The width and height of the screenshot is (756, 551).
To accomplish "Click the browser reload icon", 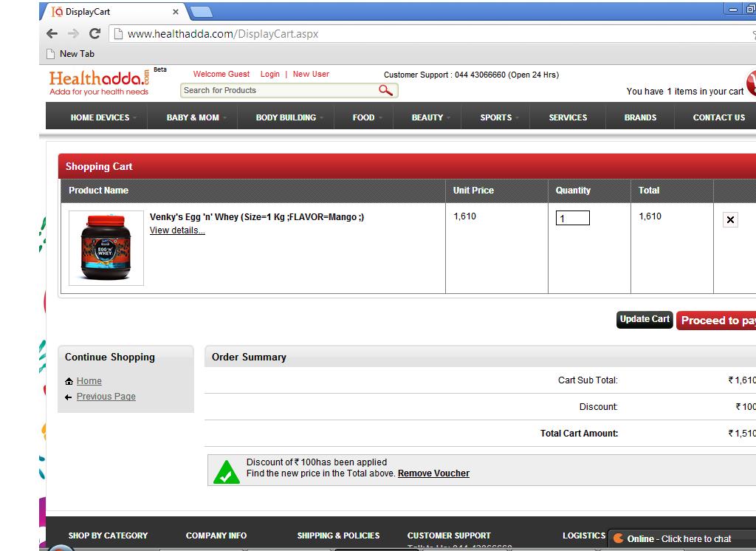I will click(x=94, y=33).
